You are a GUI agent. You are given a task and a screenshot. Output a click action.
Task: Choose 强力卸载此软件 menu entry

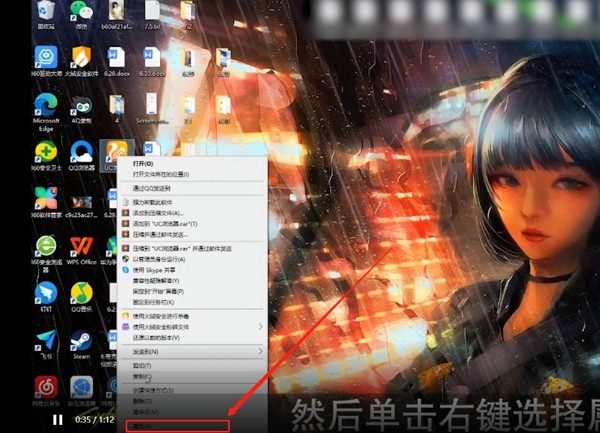192,202
